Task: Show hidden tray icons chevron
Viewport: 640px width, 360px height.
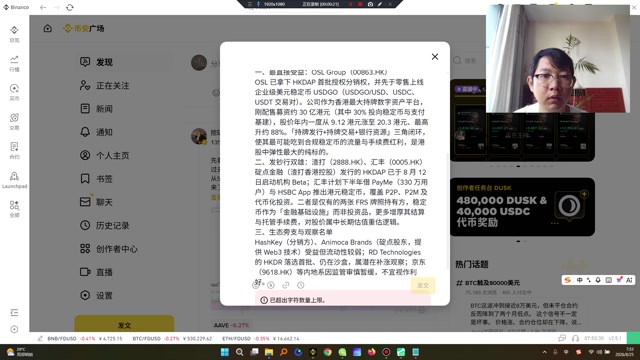Action: point(544,352)
